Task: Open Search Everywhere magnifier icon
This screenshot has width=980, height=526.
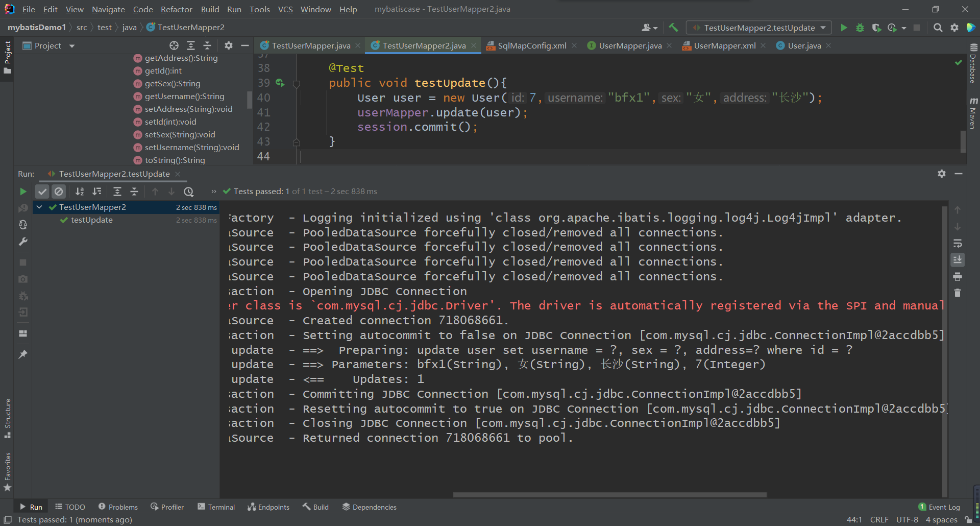Action: pos(938,28)
